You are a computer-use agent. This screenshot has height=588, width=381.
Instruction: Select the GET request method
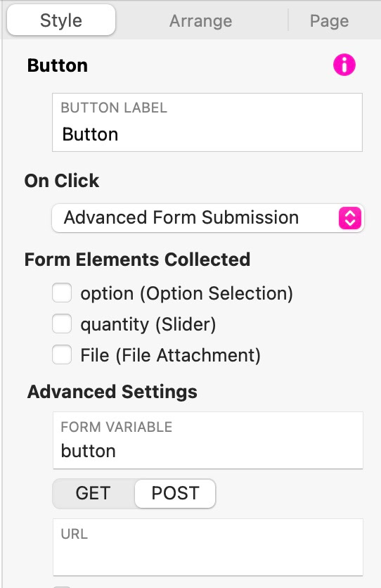pyautogui.click(x=93, y=493)
